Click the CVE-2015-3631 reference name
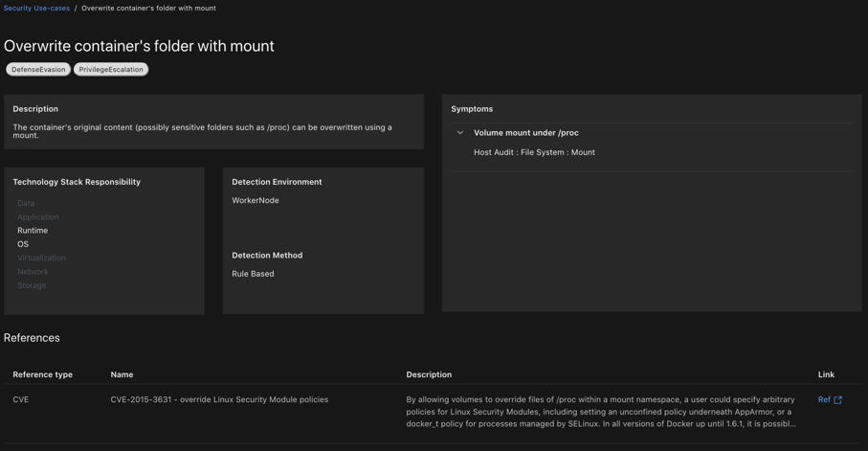868x451 pixels. coord(219,400)
